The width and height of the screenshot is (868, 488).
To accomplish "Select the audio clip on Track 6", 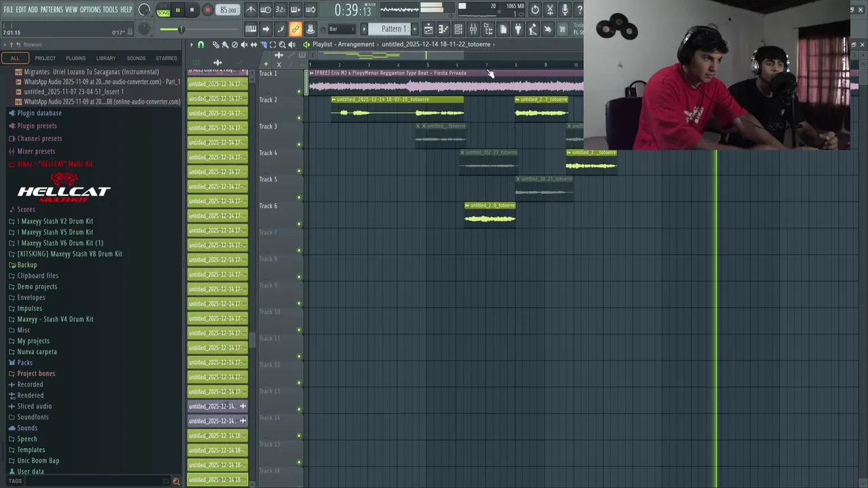I will pyautogui.click(x=490, y=214).
